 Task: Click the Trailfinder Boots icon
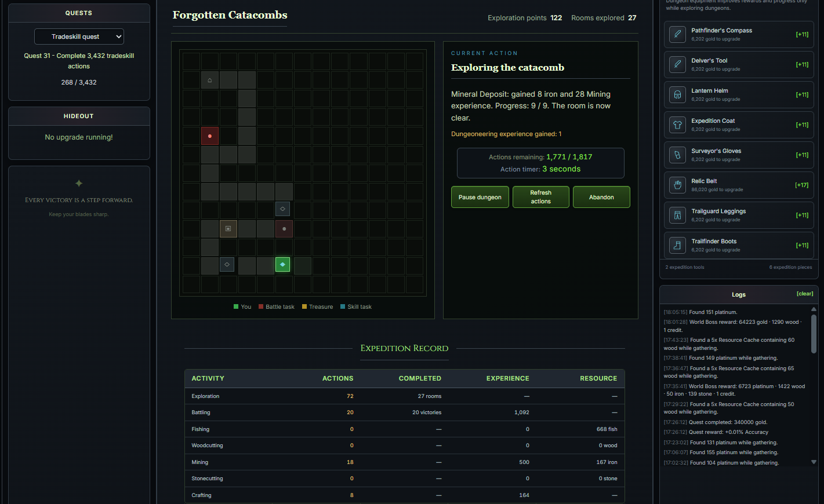(677, 245)
